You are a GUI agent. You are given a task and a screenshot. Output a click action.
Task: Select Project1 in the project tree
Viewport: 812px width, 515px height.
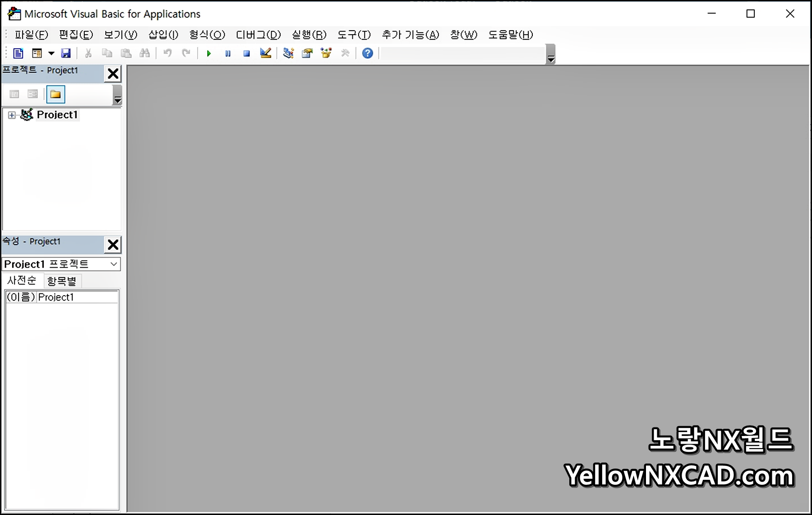click(x=57, y=115)
